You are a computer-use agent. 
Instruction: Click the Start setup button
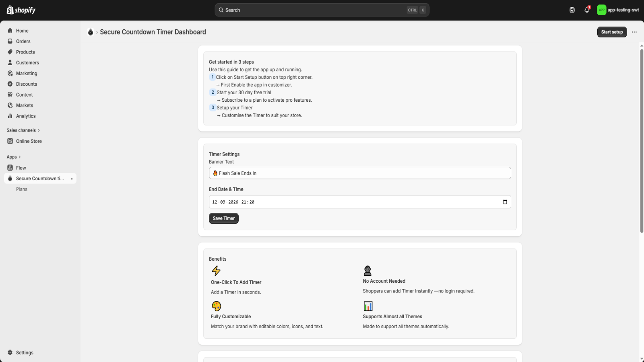pos(612,32)
